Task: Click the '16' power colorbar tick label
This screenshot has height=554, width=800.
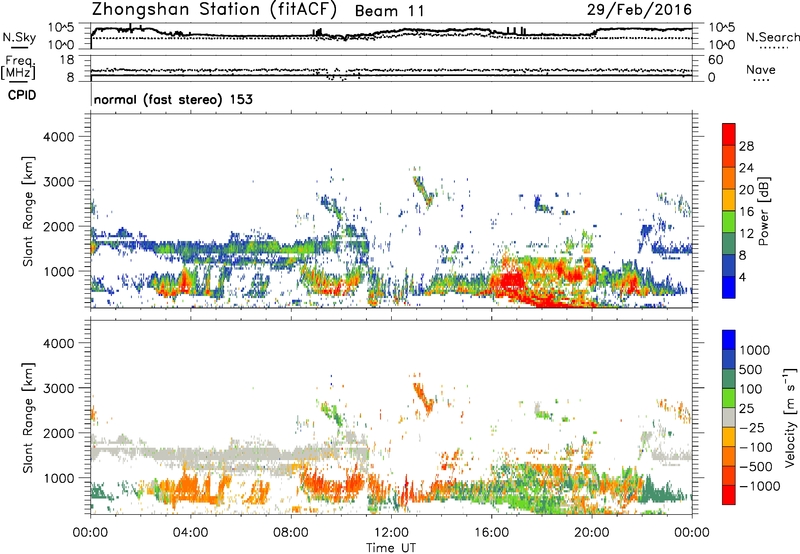Action: pyautogui.click(x=746, y=212)
